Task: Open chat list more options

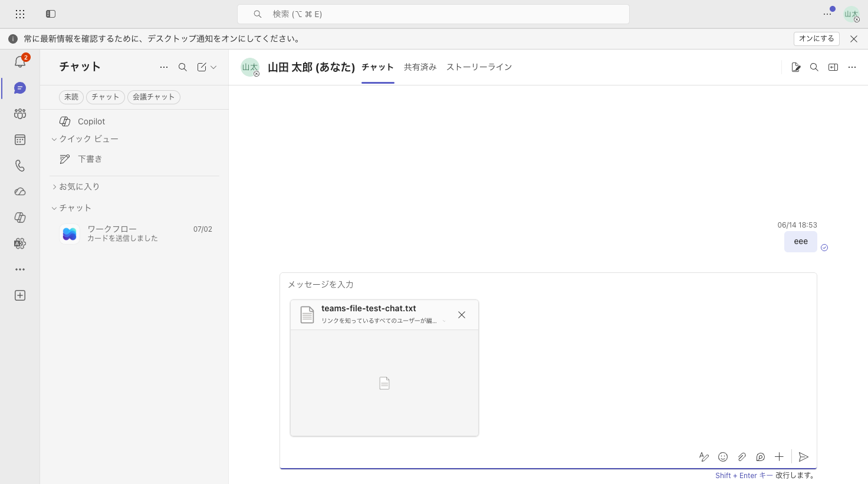Action: (164, 67)
